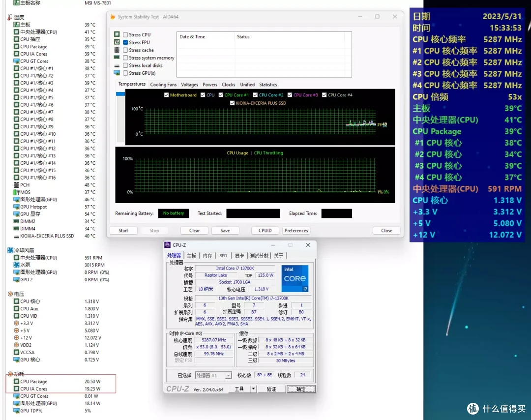Click the MOS sensor icon
Viewport: 531px width, 420px height.
16,192
